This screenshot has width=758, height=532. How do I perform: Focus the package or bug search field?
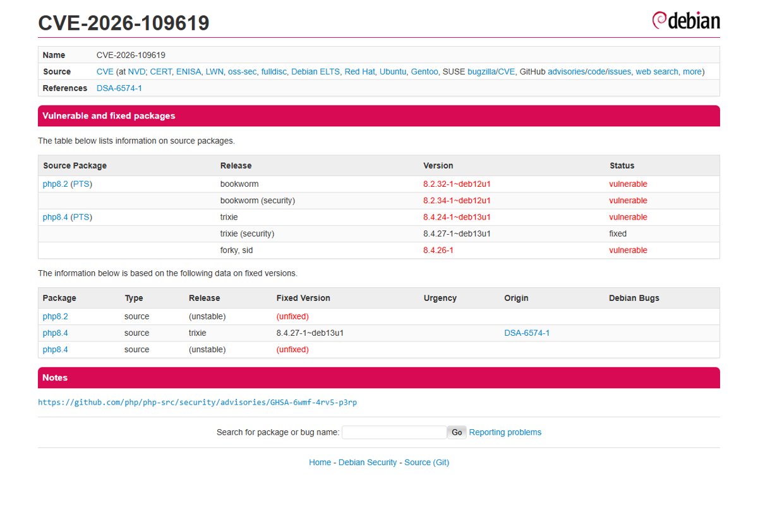394,432
